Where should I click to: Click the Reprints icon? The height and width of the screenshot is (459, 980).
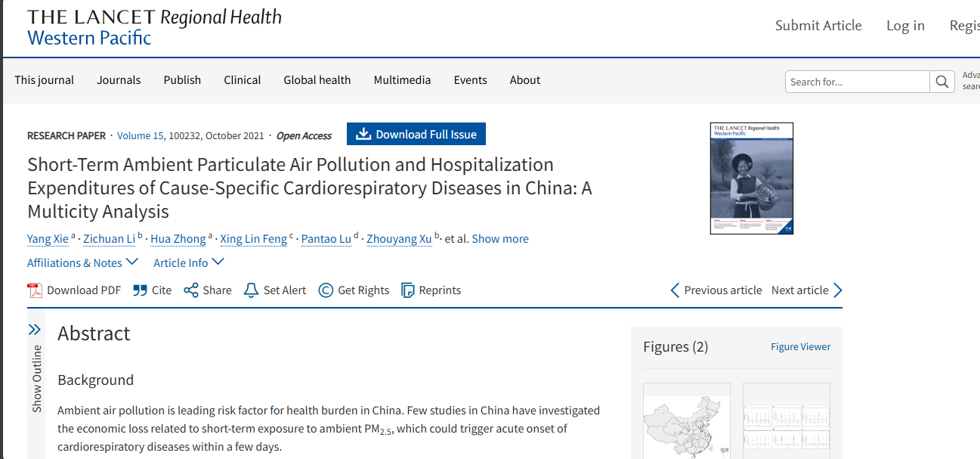408,290
